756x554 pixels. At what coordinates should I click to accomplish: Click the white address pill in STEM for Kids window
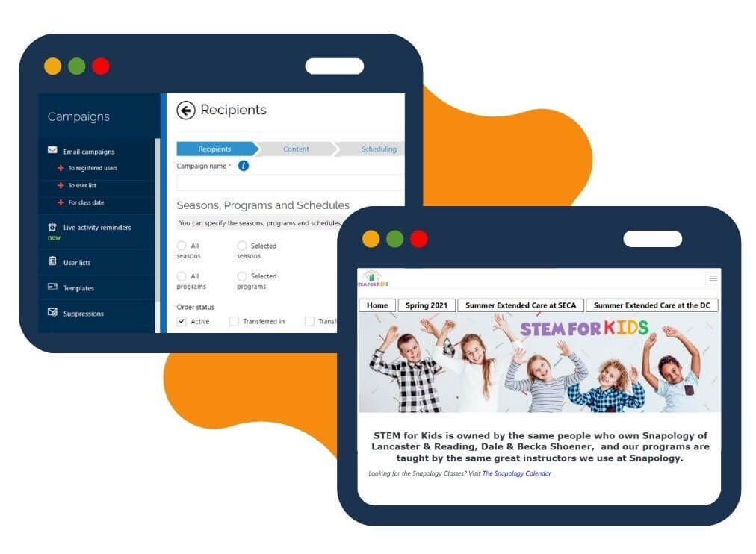tap(652, 239)
